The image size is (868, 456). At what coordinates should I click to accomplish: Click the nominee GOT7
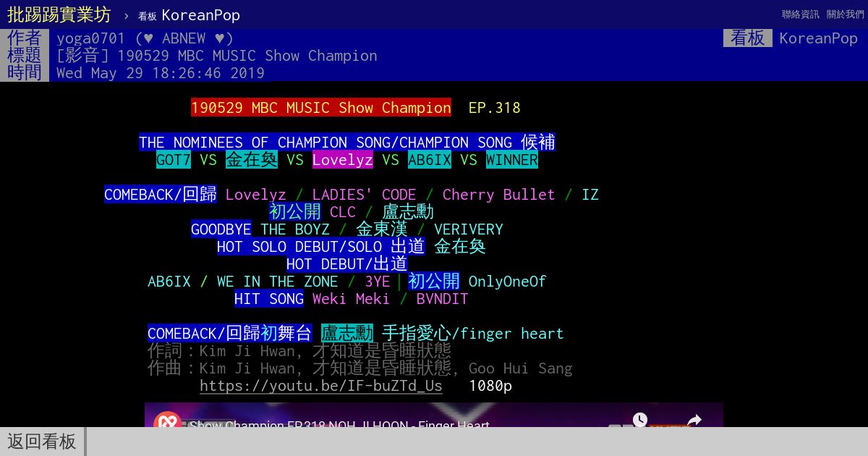(174, 160)
